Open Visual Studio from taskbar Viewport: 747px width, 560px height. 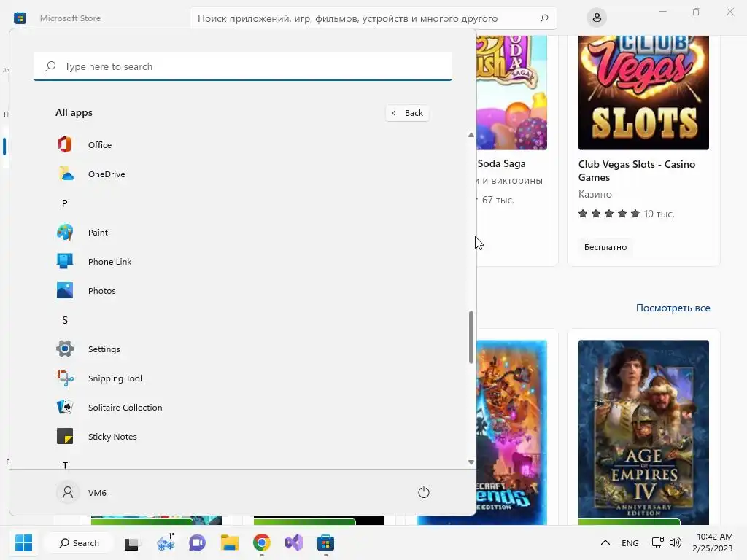click(x=293, y=542)
